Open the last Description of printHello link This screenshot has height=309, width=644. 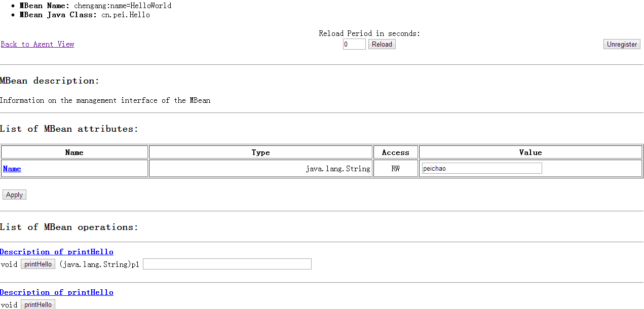click(57, 292)
